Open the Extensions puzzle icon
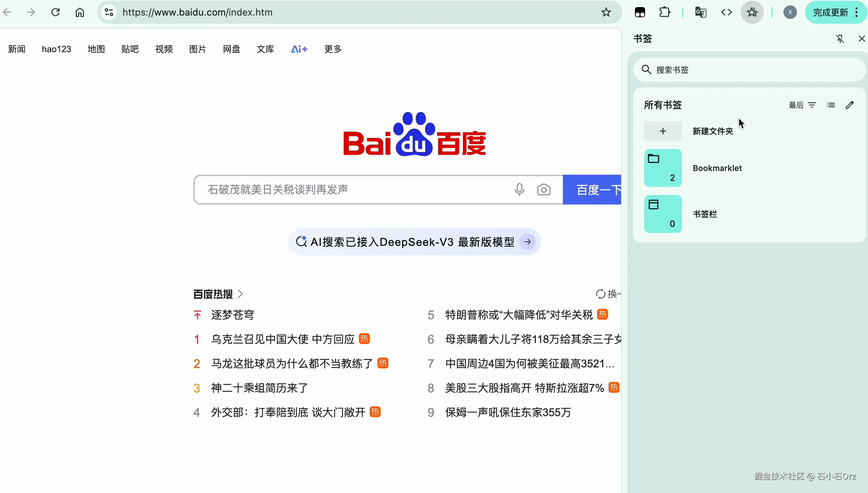The width and height of the screenshot is (868, 493). tap(665, 13)
